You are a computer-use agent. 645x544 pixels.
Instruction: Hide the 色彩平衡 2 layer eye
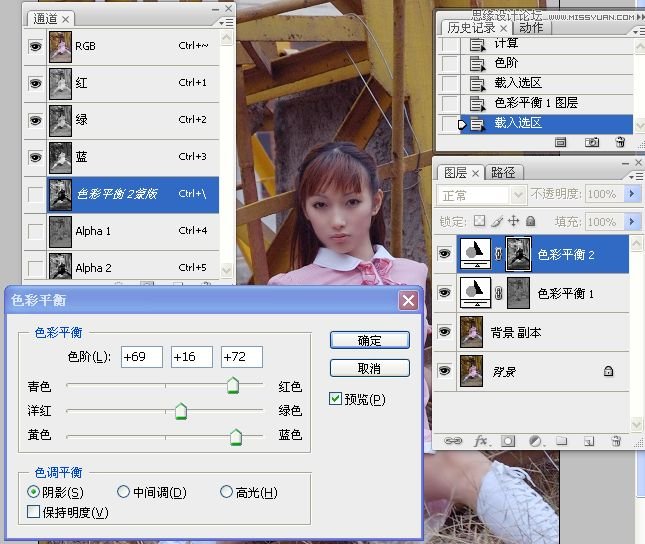coord(444,253)
